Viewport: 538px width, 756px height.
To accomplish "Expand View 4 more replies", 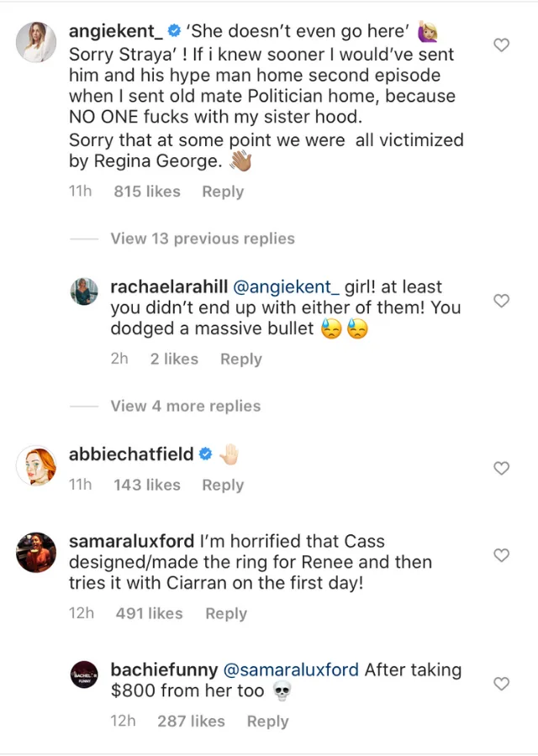I will pos(186,406).
